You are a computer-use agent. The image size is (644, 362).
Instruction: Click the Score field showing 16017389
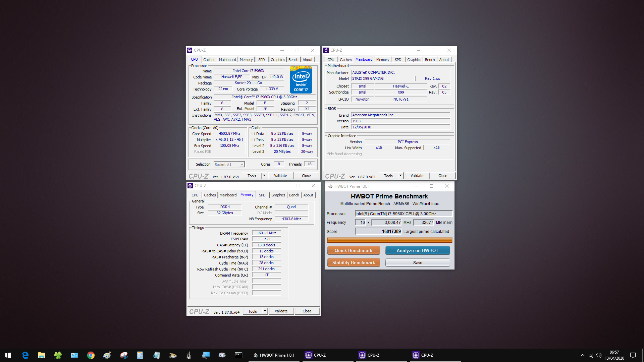coord(378,231)
